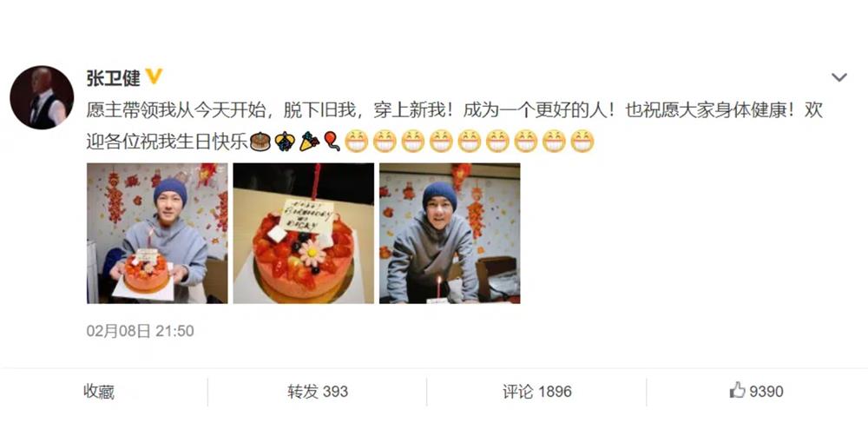This screenshot has height=436, width=868.
Task: Open 张卫健's profile avatar picture
Action: click(x=42, y=97)
